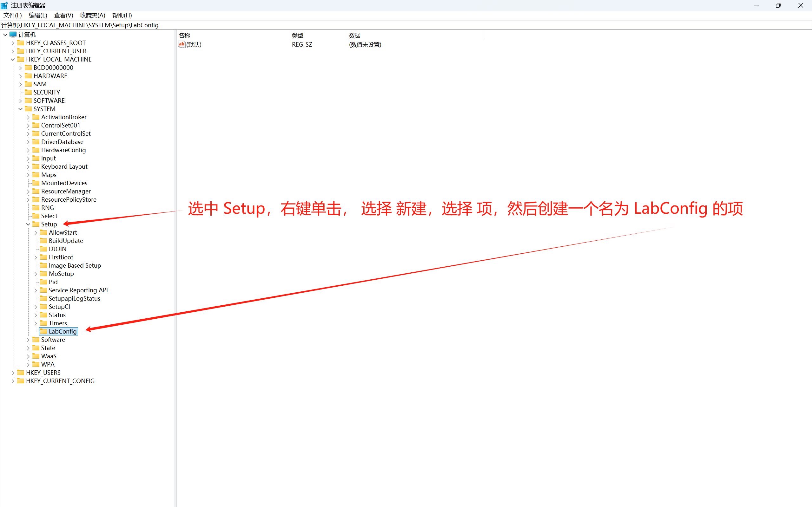Click the DJOIN folder icon
This screenshot has height=507, width=812.
coord(43,249)
